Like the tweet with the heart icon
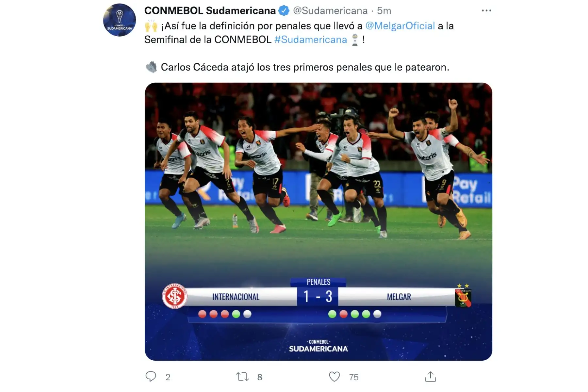This screenshot has width=588, height=392. tap(335, 377)
